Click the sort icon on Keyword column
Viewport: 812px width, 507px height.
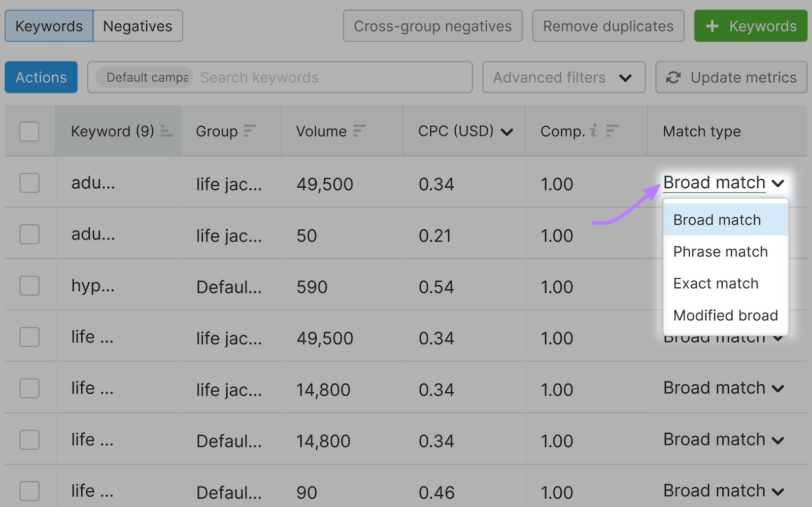click(166, 130)
